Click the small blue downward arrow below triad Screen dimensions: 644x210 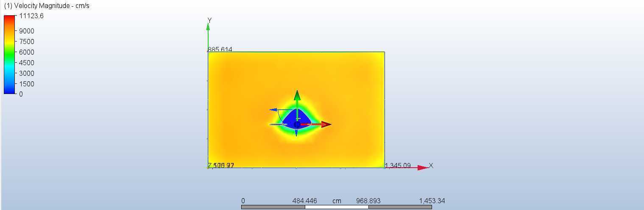pyautogui.click(x=296, y=133)
